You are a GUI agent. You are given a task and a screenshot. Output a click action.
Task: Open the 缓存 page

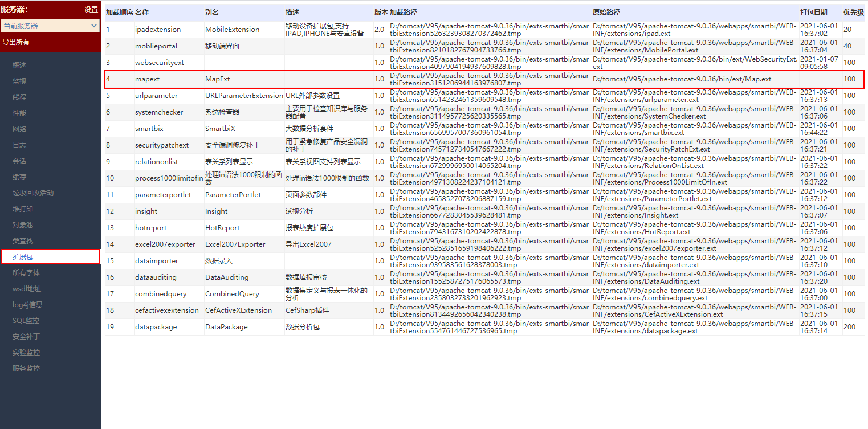(x=19, y=177)
